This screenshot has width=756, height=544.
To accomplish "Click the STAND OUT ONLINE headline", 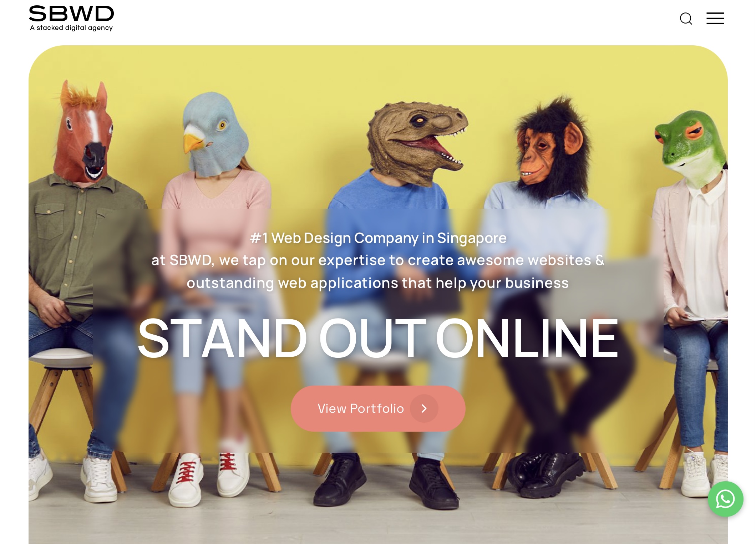I will coord(378,339).
